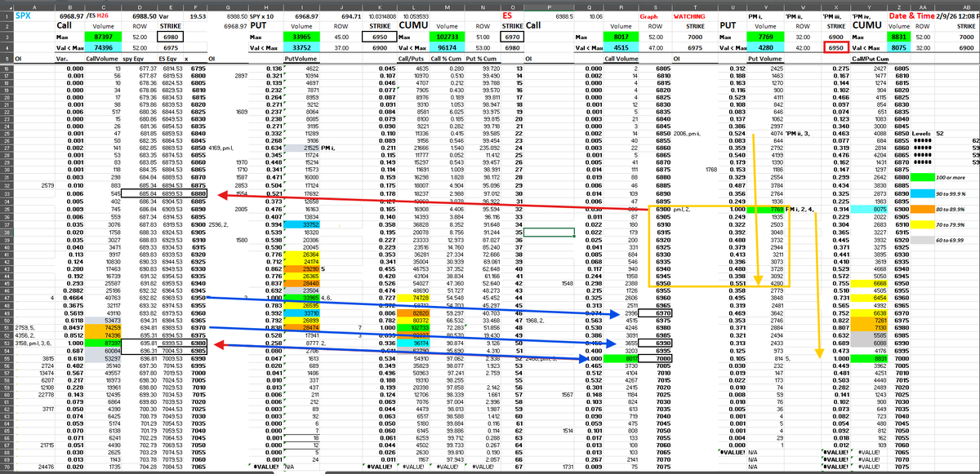Select the Var value 19.53
This screenshot has height=474, width=980.
click(x=196, y=16)
